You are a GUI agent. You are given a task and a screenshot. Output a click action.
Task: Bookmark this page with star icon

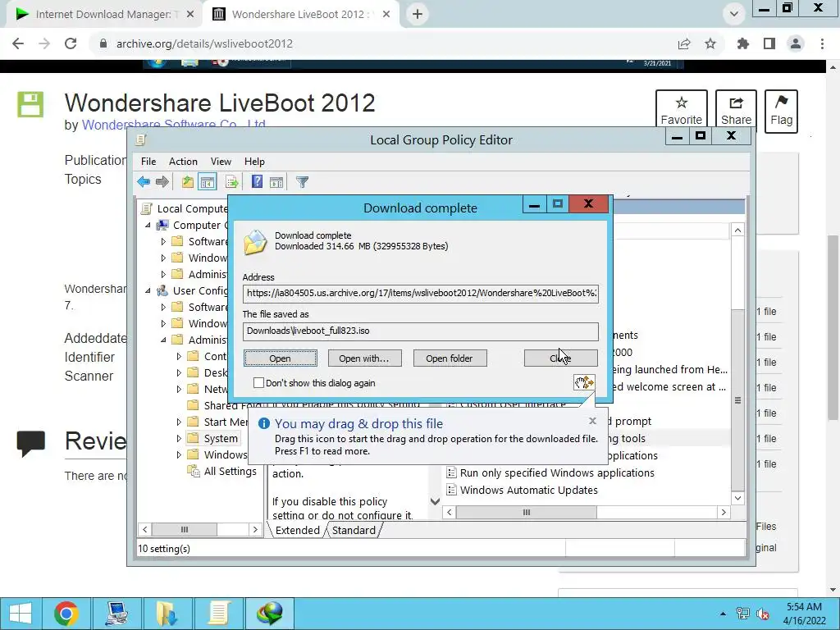tap(710, 43)
